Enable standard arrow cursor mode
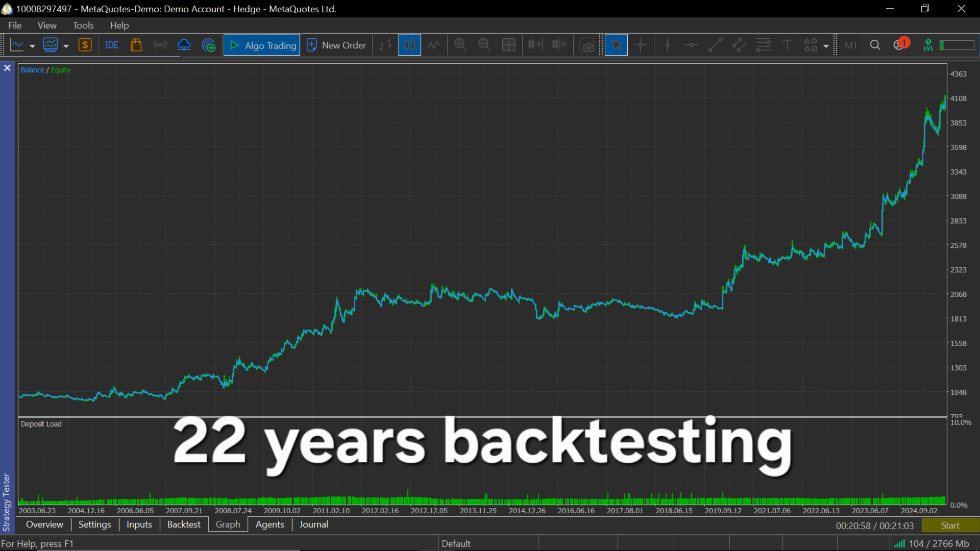 pos(616,45)
